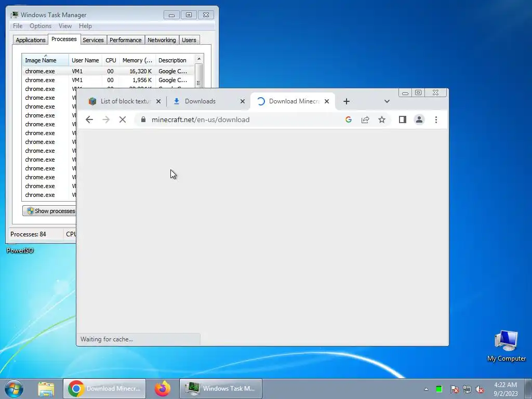Maximize the Chrome browser window
The image size is (532, 399).
(418, 92)
